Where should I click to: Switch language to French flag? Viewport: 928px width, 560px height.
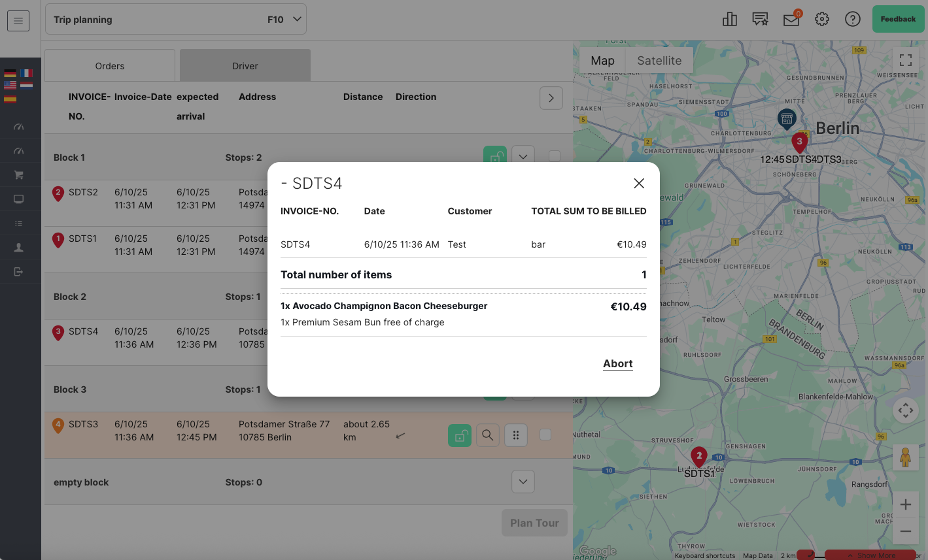point(26,73)
